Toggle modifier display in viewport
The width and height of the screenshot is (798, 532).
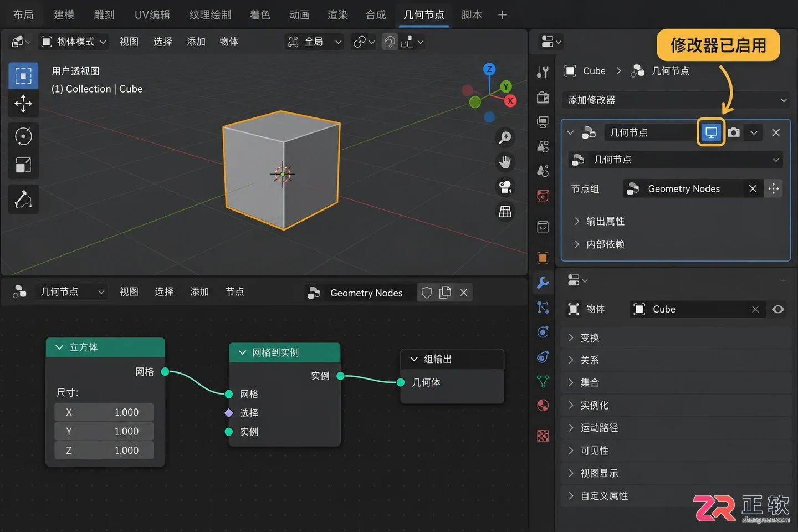[711, 132]
